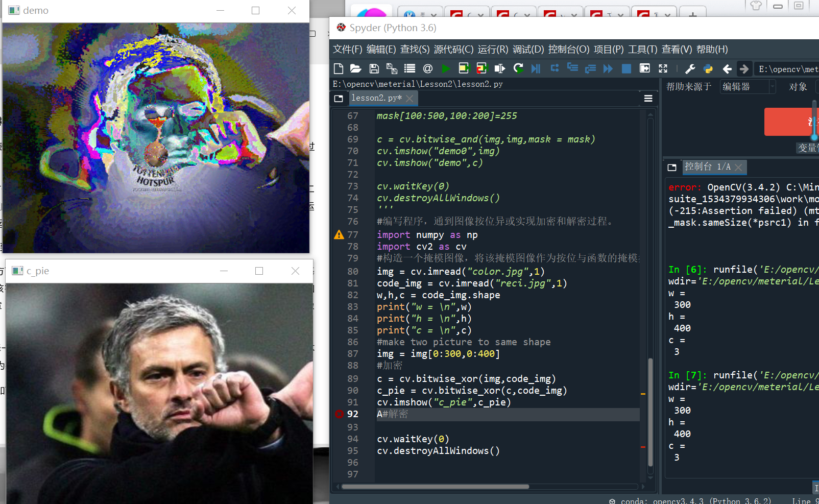Open the editor options hamburger menu
This screenshot has width=819, height=504.
click(x=648, y=98)
